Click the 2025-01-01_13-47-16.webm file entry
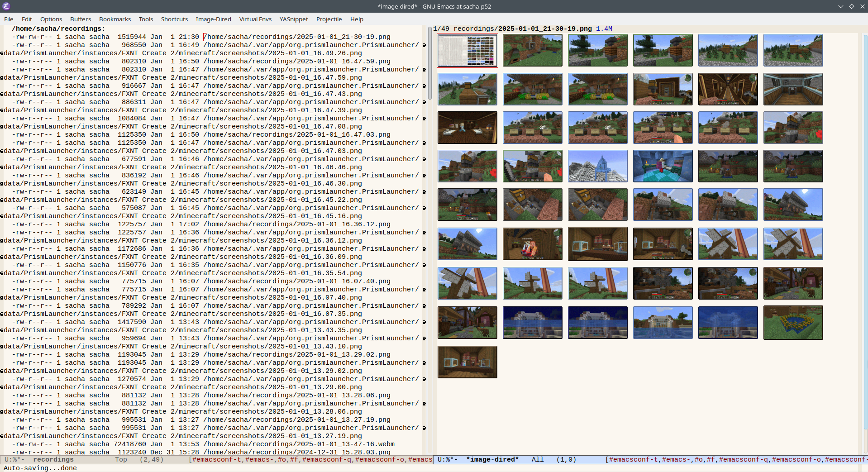Viewport: 868px width, 472px height. click(x=299, y=444)
